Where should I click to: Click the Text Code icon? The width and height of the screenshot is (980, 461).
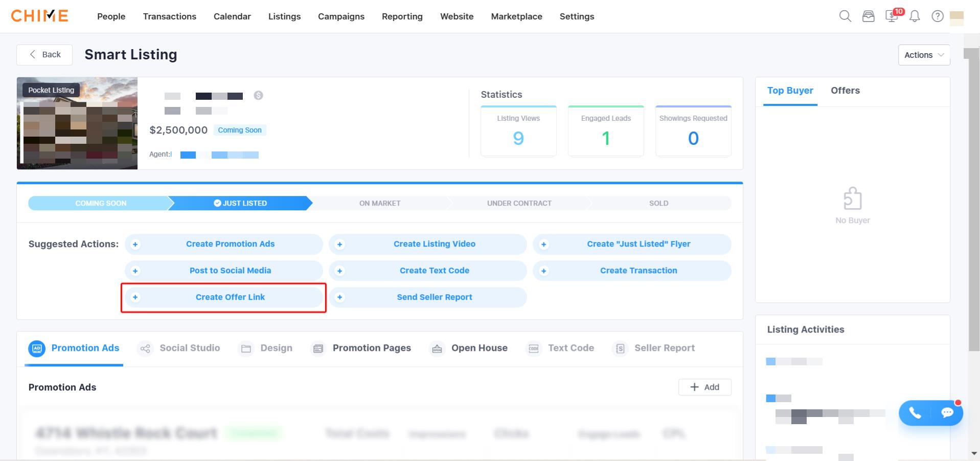[x=534, y=348]
